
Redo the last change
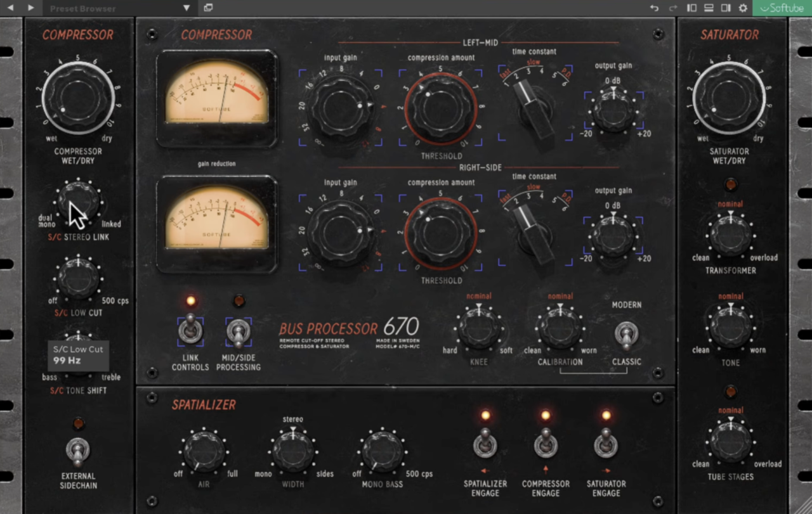tap(673, 8)
